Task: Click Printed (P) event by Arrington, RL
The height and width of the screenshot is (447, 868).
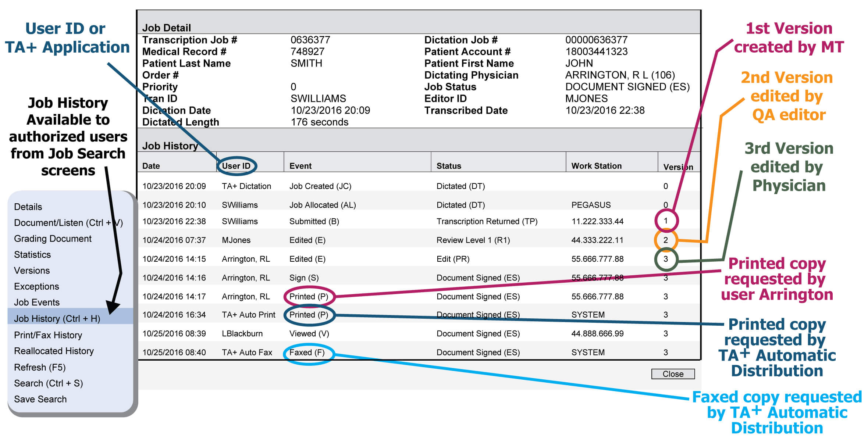Action: (309, 296)
